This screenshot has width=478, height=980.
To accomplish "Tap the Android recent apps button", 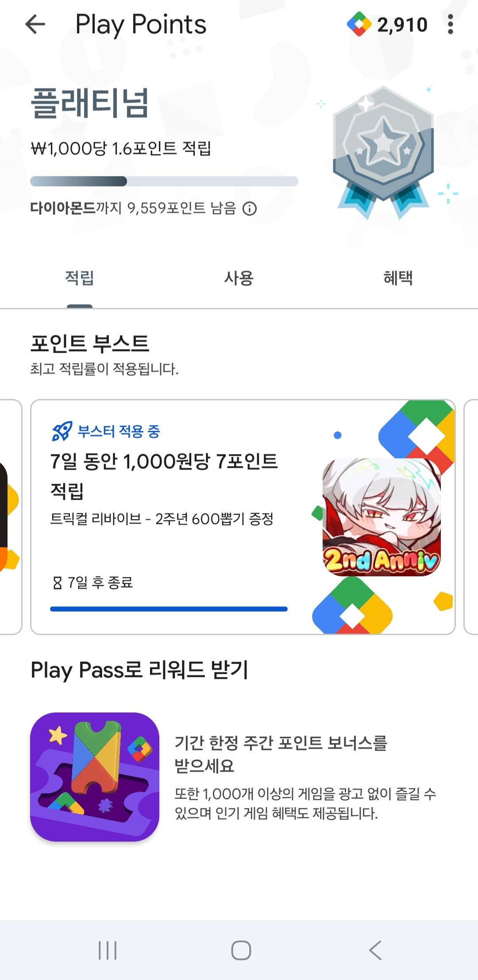I will [x=108, y=950].
